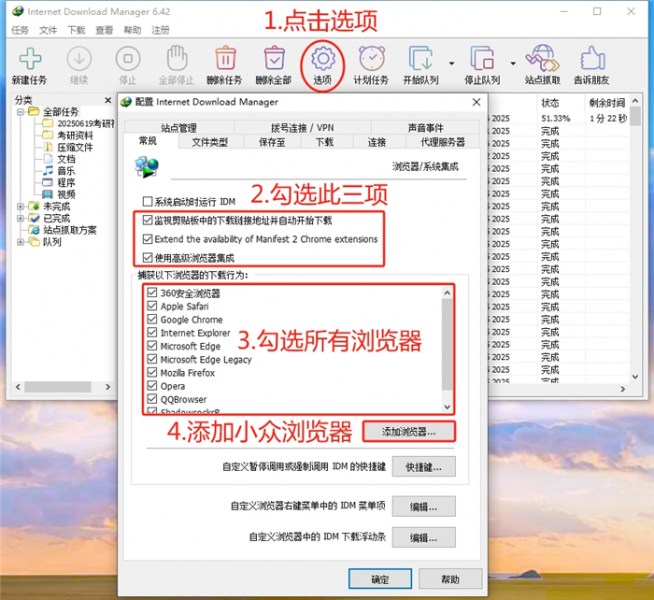Uncheck Google Chrome in browser list

(152, 319)
